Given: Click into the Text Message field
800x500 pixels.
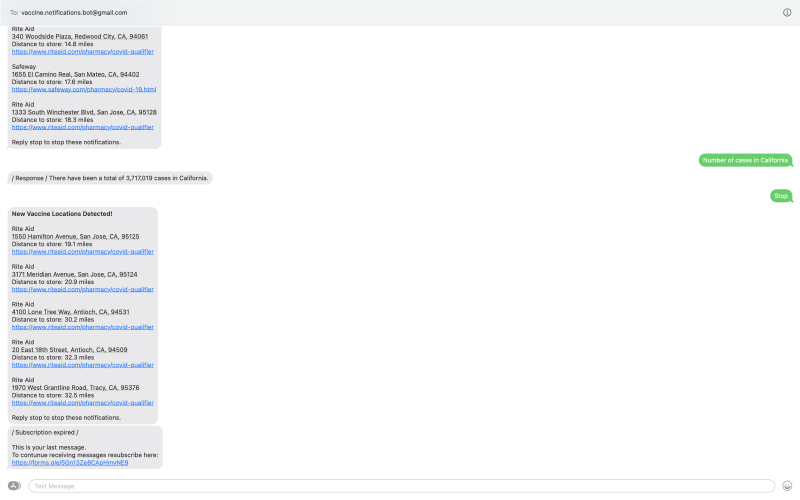Looking at the screenshot, I should pyautogui.click(x=402, y=486).
